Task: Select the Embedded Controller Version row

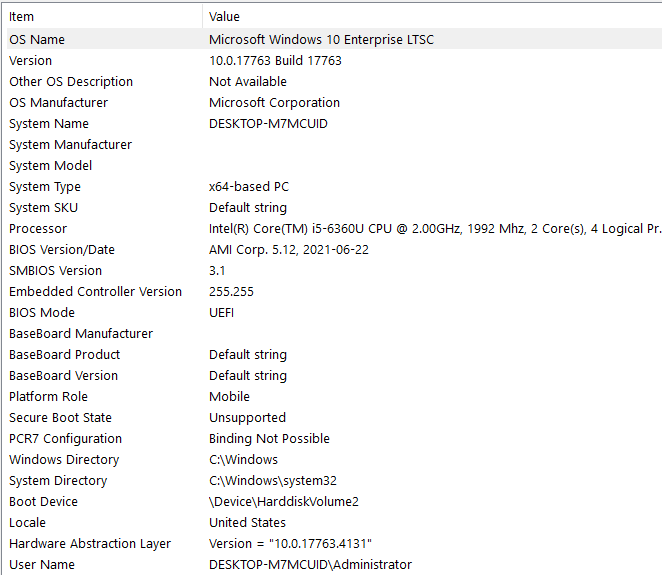Action: 95,292
